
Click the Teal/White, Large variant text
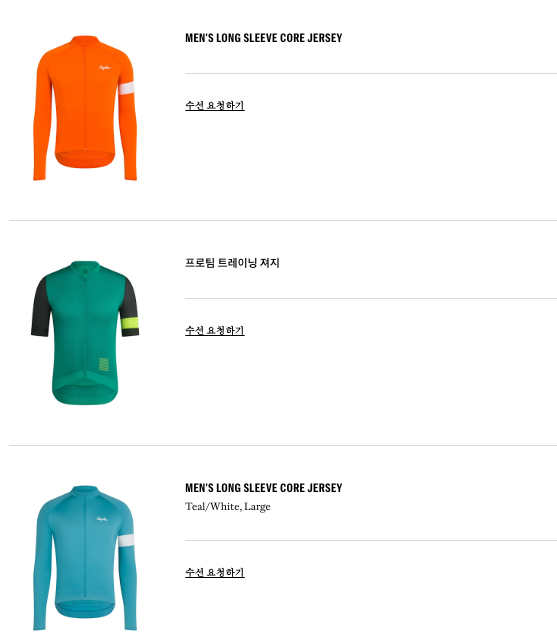coord(228,507)
